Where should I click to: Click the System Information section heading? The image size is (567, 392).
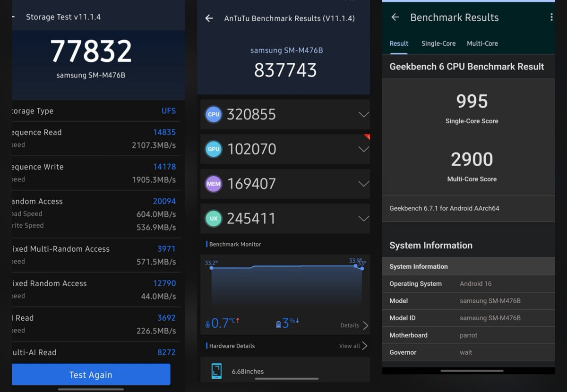431,246
